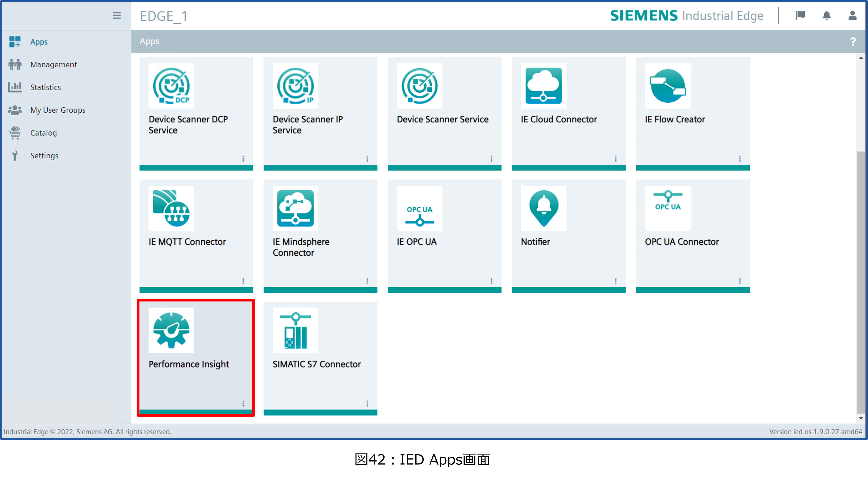This screenshot has height=478, width=868.
Task: Click the Notifier bell app icon
Action: 543,208
